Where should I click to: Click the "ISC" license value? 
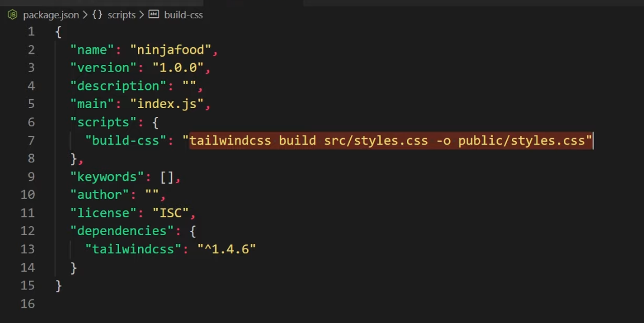(170, 213)
